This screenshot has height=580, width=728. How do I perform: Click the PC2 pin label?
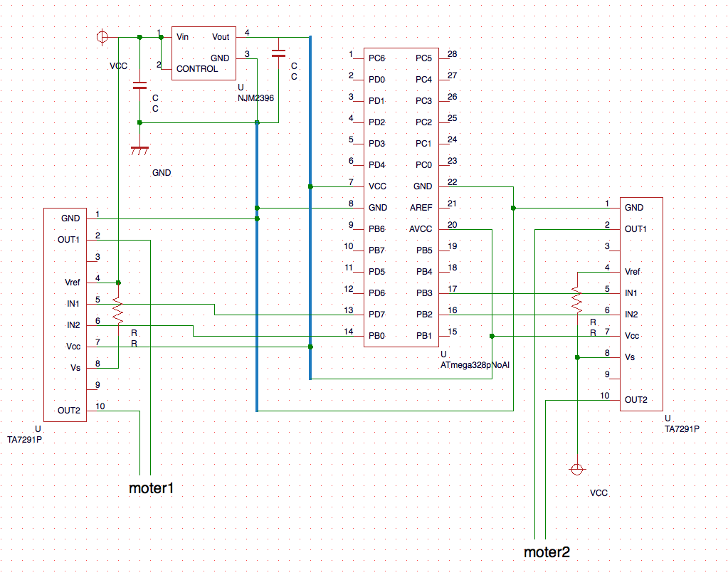click(423, 122)
